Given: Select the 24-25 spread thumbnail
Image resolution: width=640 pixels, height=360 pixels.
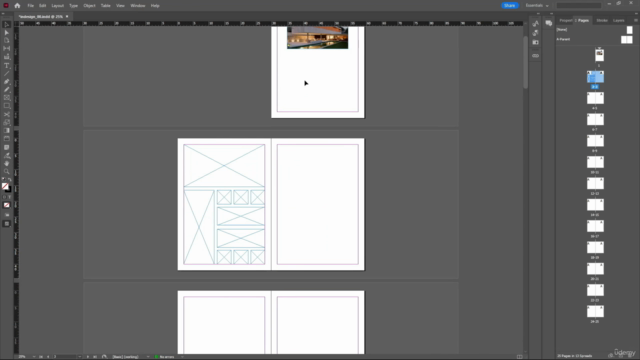Looking at the screenshot, I should click(595, 311).
